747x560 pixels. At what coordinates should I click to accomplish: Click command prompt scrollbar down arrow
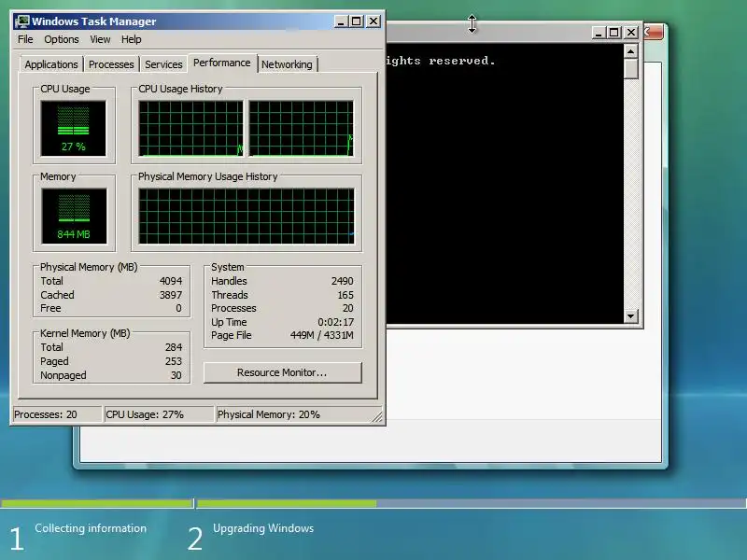click(x=631, y=315)
